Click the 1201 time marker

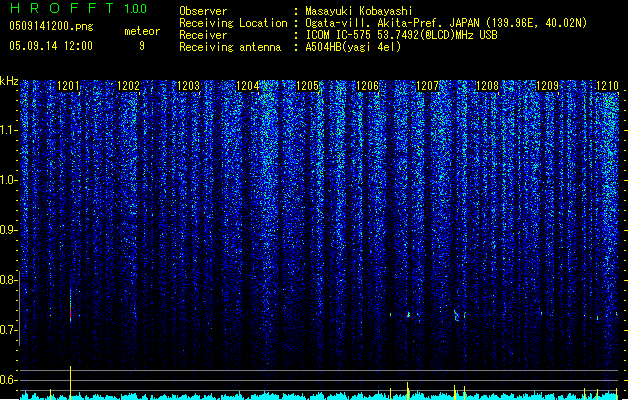pos(69,85)
